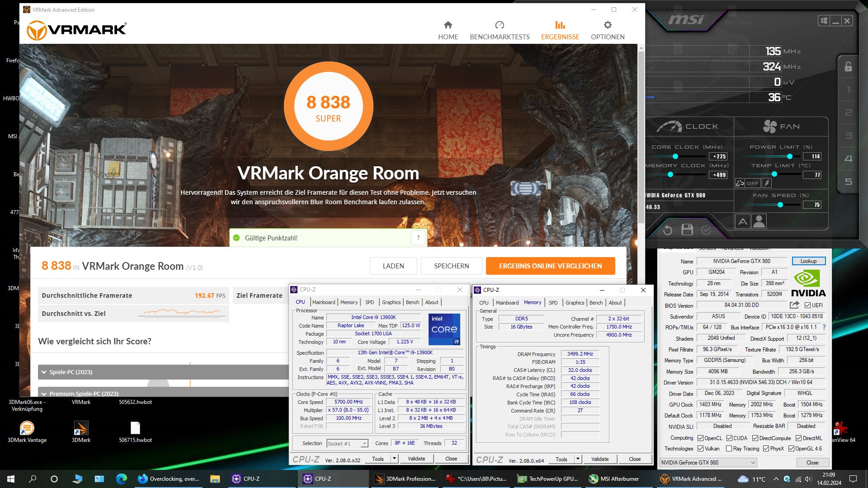Toggle Afterburner profile lock icon
This screenshot has height=488, width=868.
tap(848, 67)
